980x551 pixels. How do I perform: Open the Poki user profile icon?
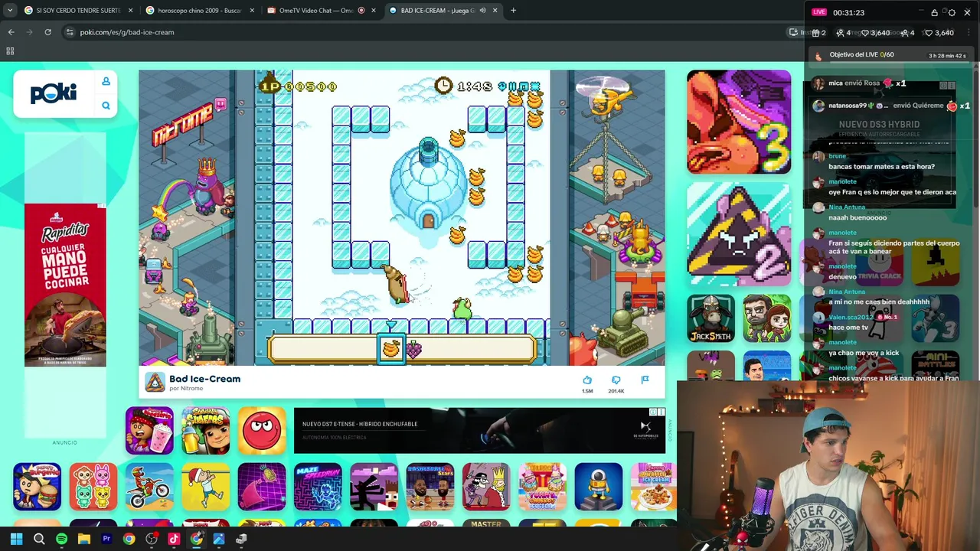106,82
